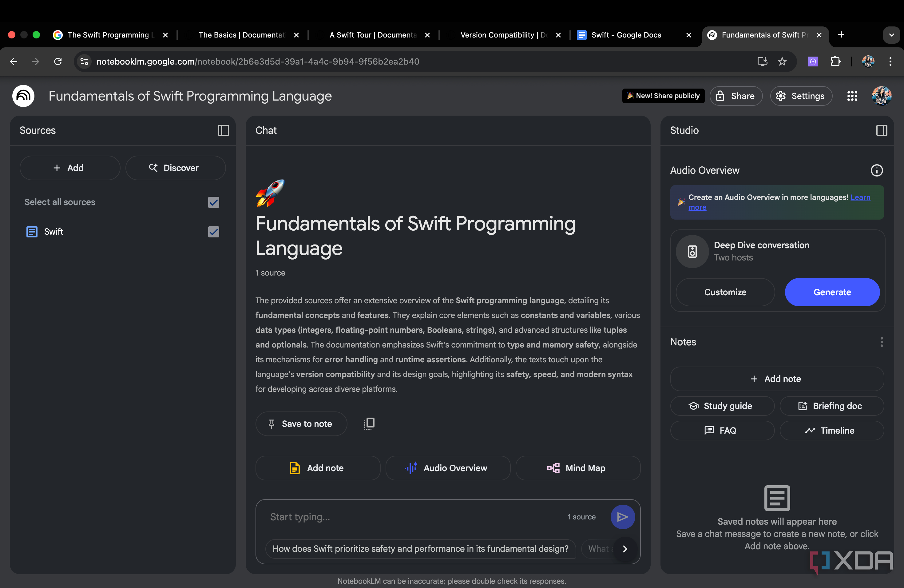Screen dimensions: 904x588
Task: Open Audio Overview info icon
Action: pyautogui.click(x=877, y=170)
